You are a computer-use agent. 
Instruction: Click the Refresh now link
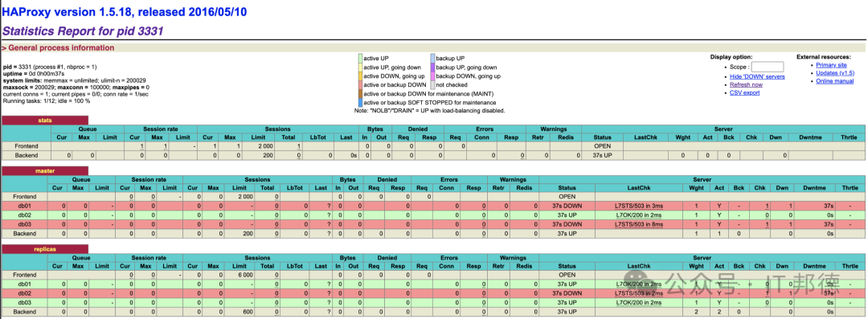click(x=746, y=84)
